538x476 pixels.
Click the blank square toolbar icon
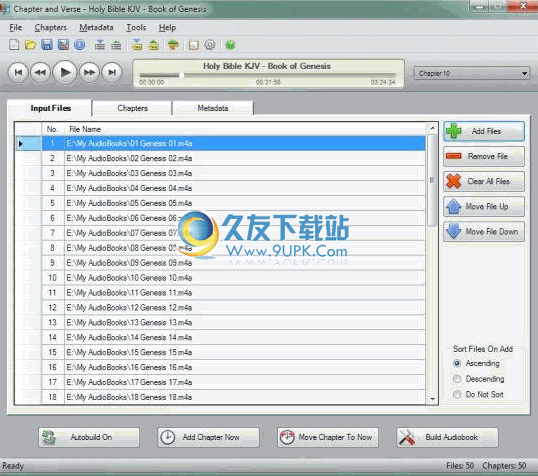pos(194,45)
